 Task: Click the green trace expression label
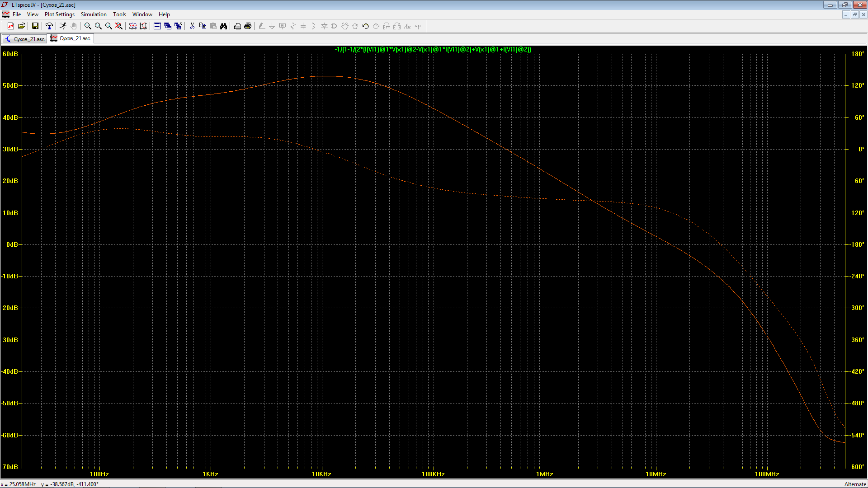(433, 50)
